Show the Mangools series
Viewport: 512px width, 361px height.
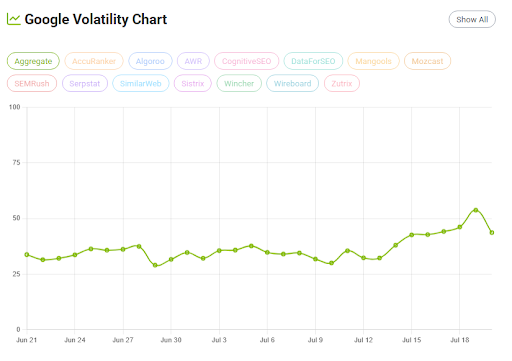point(373,61)
